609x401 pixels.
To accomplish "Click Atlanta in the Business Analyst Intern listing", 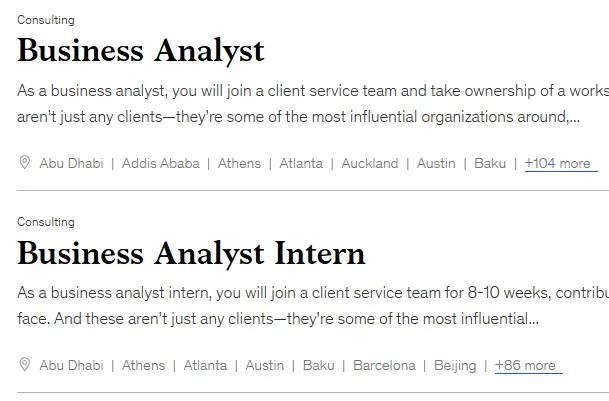I will [205, 366].
